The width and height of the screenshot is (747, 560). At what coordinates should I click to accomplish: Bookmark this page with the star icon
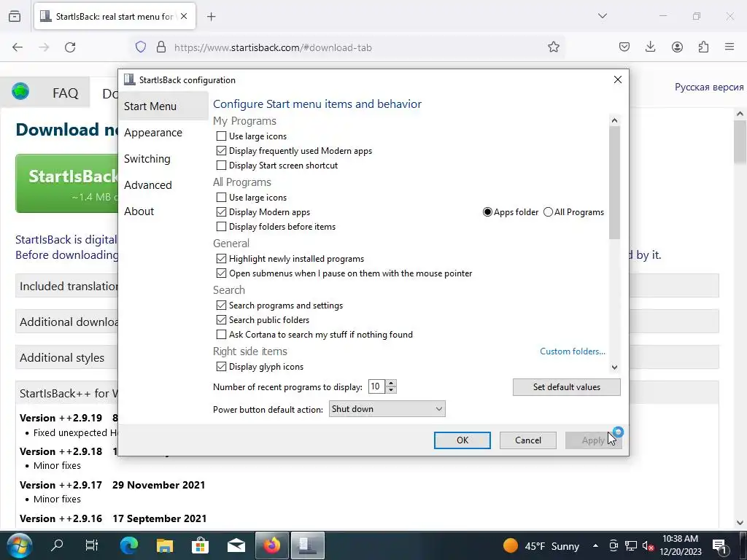pyautogui.click(x=553, y=47)
